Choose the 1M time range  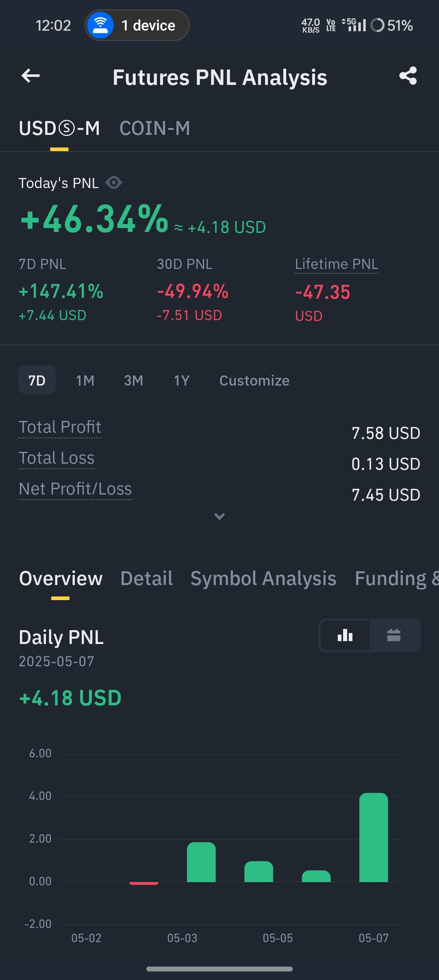click(85, 380)
